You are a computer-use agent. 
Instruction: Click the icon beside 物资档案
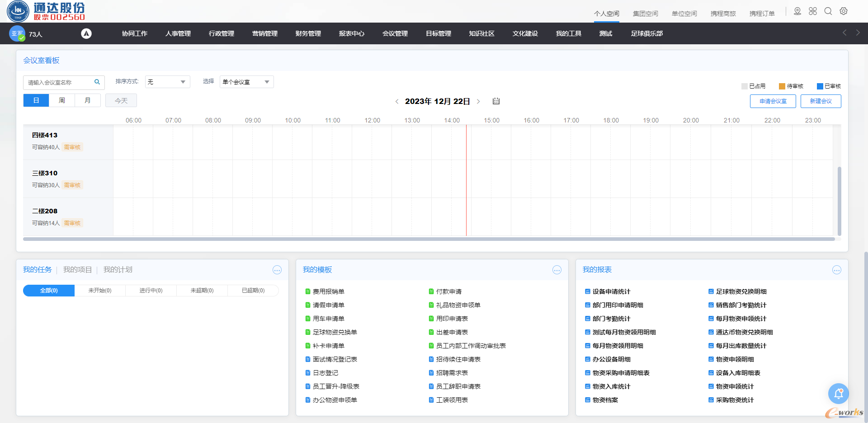point(588,400)
